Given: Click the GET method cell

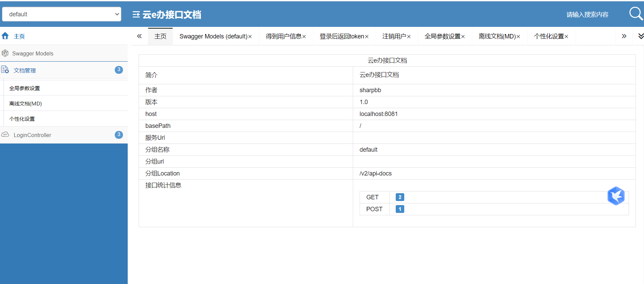Looking at the screenshot, I should [375, 197].
